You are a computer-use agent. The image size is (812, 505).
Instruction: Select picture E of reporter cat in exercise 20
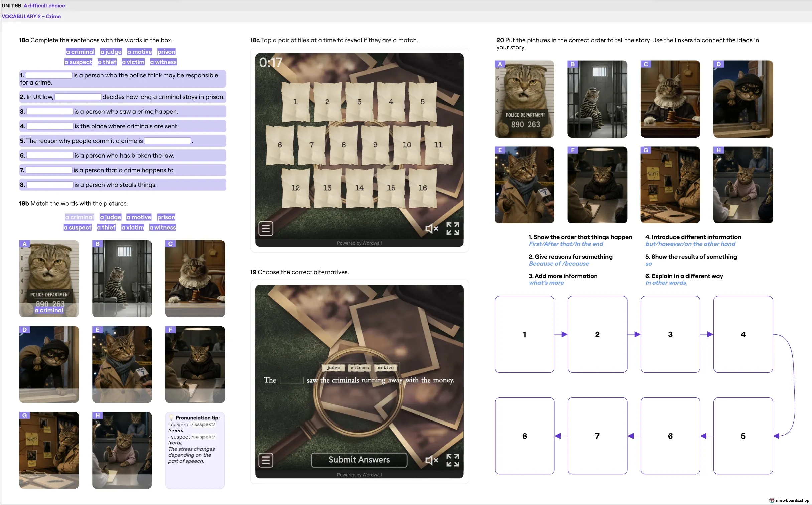pos(524,185)
